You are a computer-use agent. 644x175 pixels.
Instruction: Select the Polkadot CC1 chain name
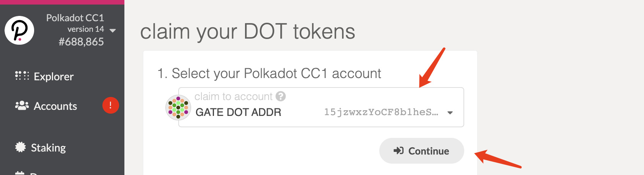[x=75, y=18]
